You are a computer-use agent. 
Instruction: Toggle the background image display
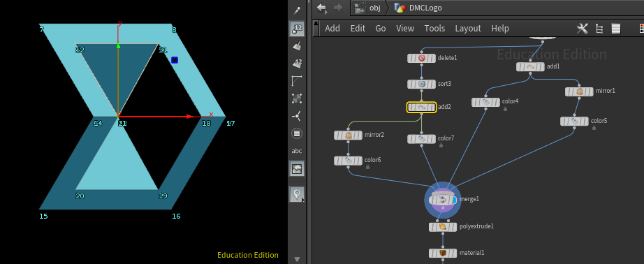point(297,168)
